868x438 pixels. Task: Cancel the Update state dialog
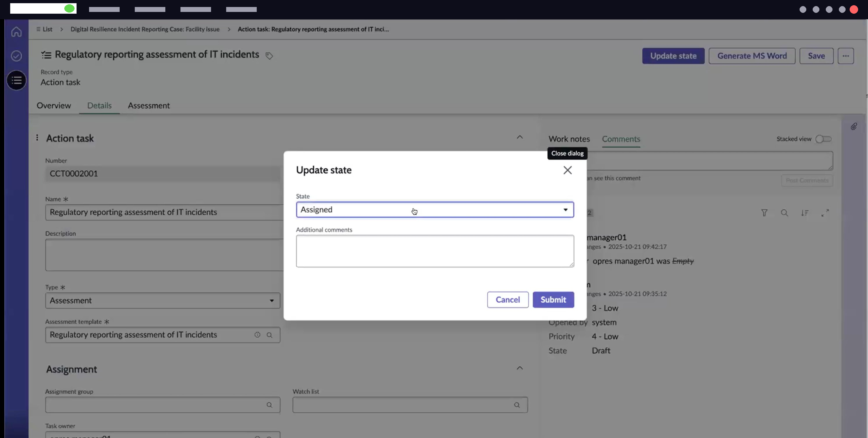507,300
